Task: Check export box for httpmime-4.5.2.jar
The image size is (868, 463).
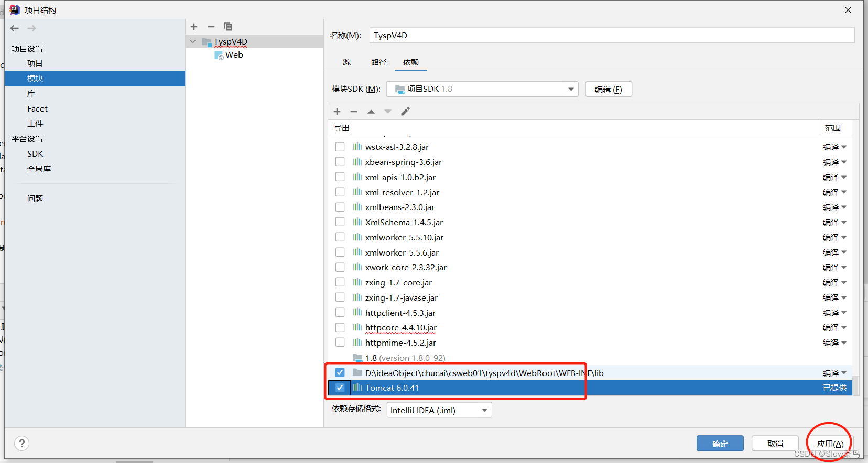Action: click(x=340, y=343)
